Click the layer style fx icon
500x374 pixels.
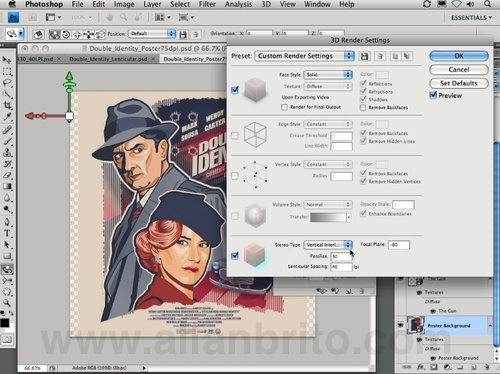point(421,367)
